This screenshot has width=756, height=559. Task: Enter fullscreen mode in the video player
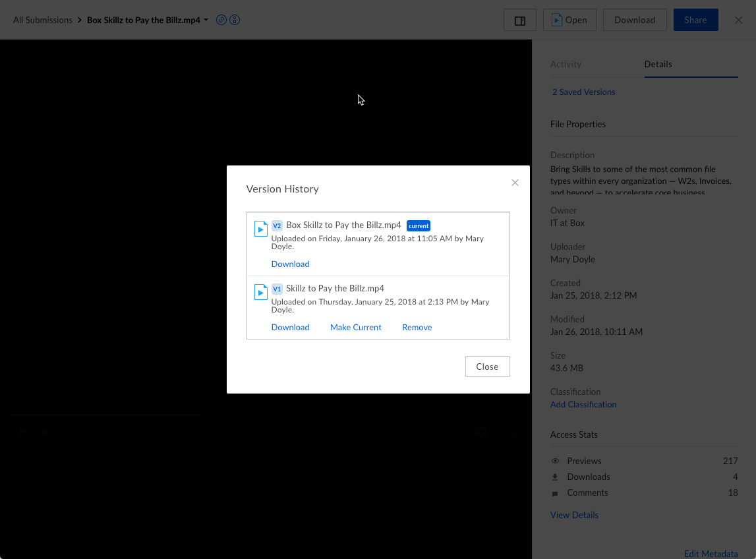click(x=511, y=432)
